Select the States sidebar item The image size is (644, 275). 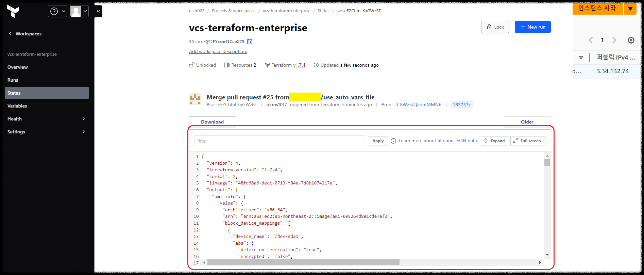tap(47, 93)
